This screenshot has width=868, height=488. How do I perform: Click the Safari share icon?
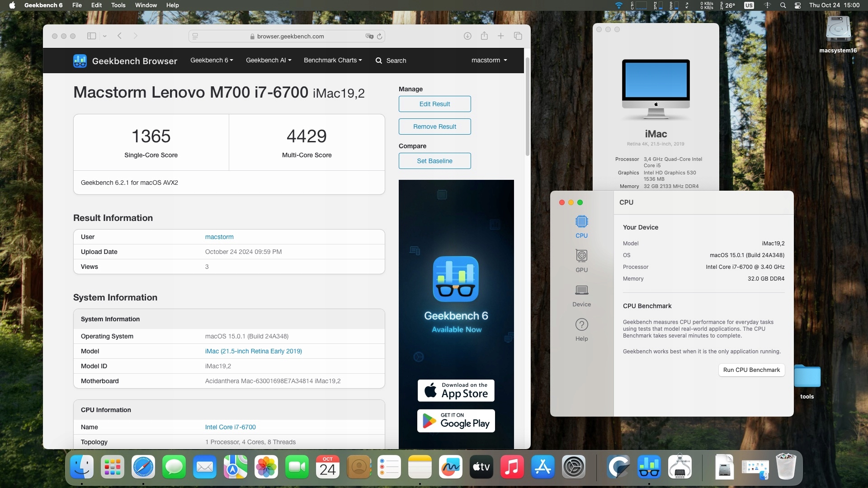pos(484,36)
